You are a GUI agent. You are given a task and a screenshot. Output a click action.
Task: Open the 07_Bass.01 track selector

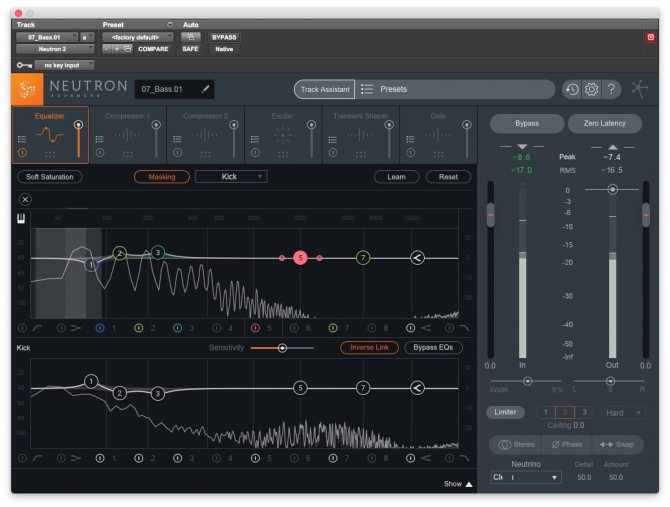(47, 37)
